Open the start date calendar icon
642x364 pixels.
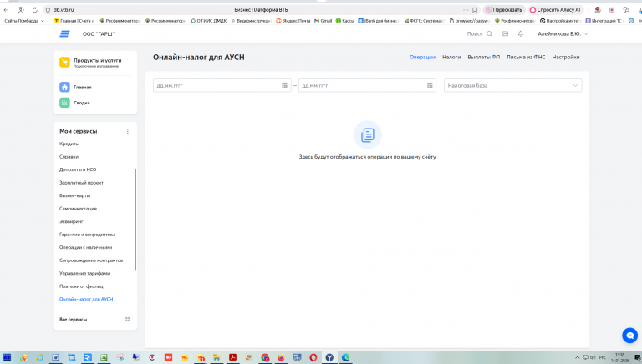284,85
